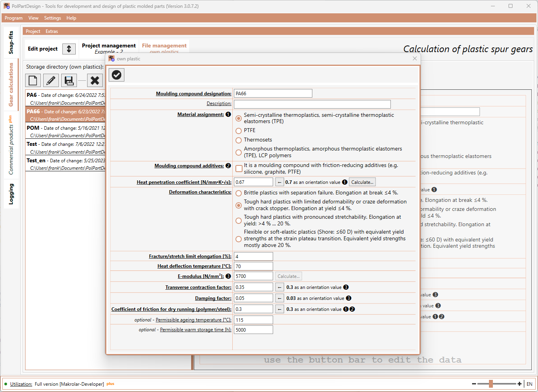Open the Commercial products side tab
This screenshot has width=538, height=392.
(11, 145)
